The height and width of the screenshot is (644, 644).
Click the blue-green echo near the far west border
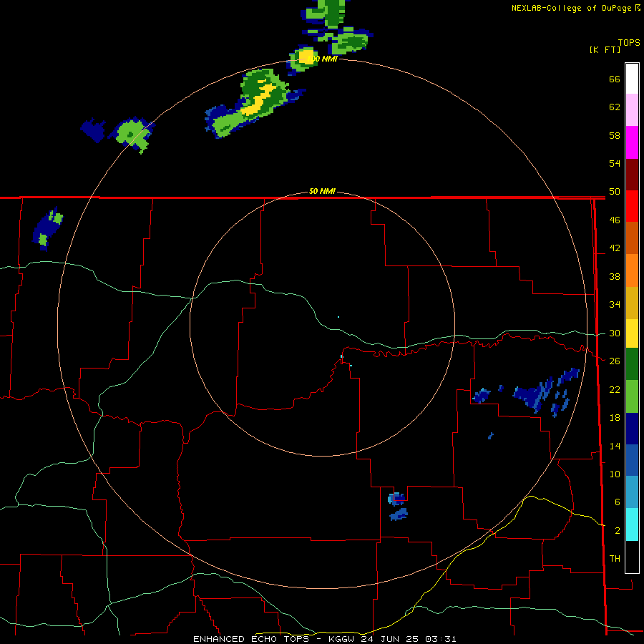47,228
